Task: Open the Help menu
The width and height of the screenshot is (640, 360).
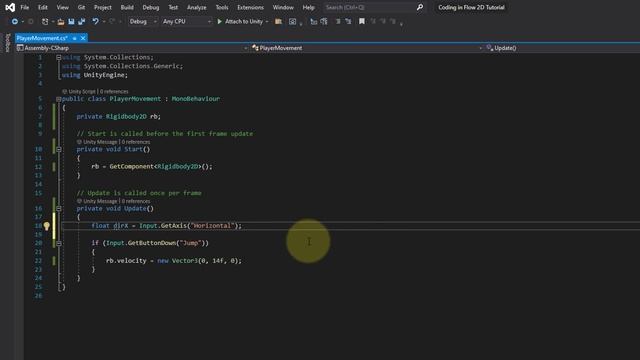Action: (x=309, y=7)
